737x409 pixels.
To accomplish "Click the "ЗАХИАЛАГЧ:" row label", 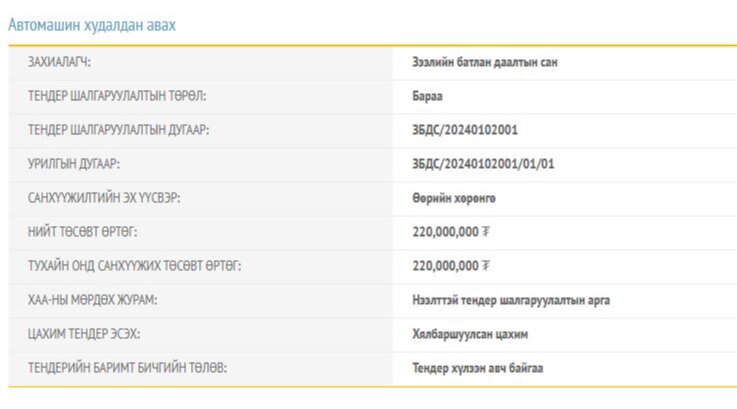I will [x=59, y=62].
